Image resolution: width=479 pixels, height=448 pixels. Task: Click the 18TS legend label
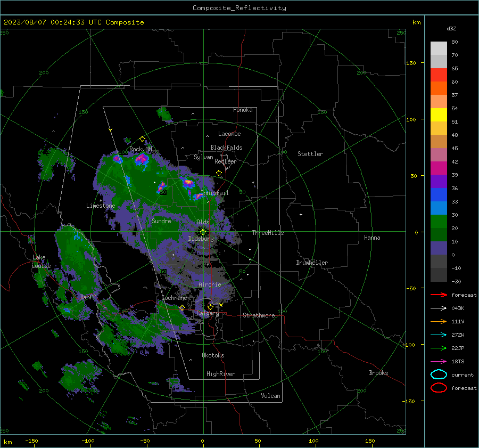coord(458,362)
